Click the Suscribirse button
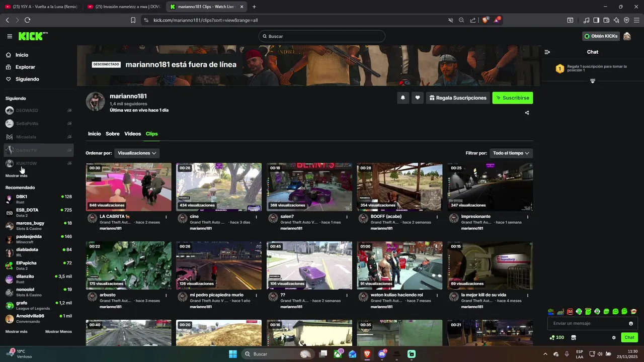The width and height of the screenshot is (644, 362). (x=513, y=98)
